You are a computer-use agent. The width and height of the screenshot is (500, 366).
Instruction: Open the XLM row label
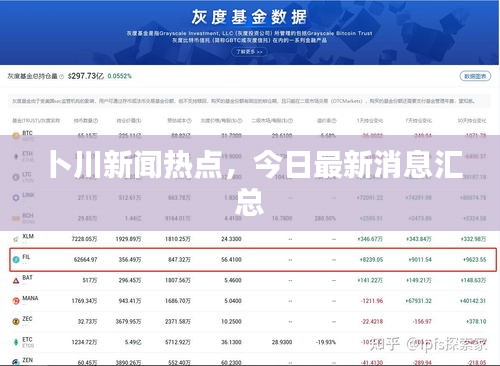[x=28, y=236]
